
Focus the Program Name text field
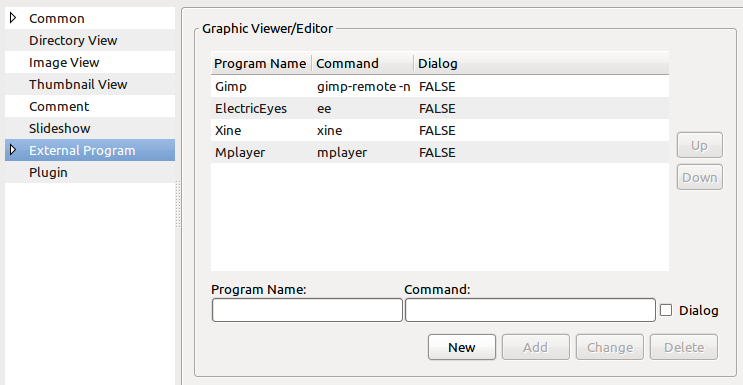point(307,310)
